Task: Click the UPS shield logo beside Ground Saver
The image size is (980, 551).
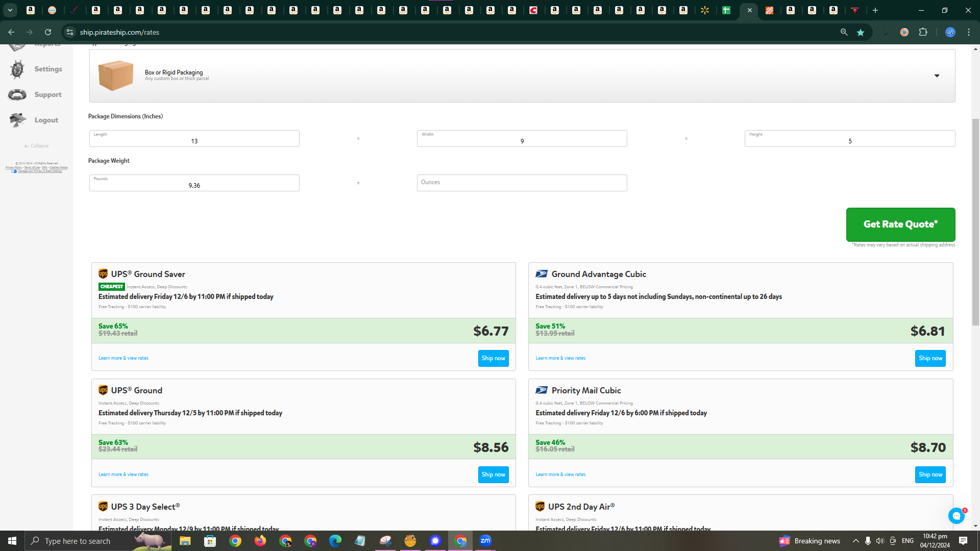Action: pyautogui.click(x=103, y=274)
